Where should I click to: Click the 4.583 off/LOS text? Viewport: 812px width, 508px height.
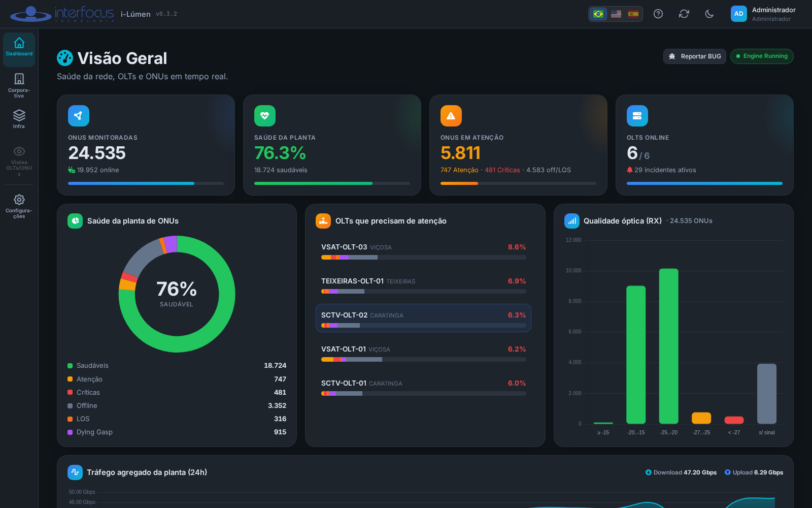[549, 170]
